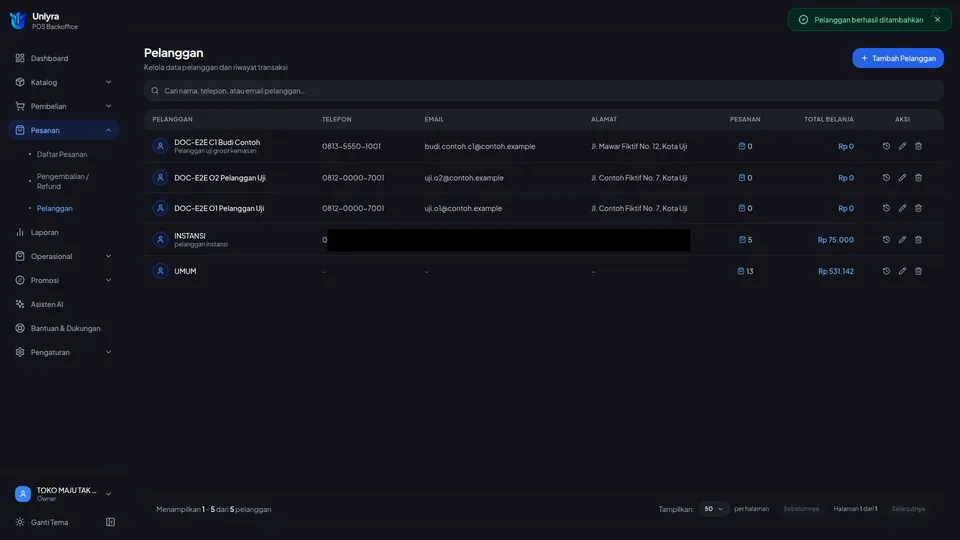This screenshot has width=960, height=540.
Task: Edit customer DOC-E2E O2 Pelanggan Uji
Action: pyautogui.click(x=902, y=178)
